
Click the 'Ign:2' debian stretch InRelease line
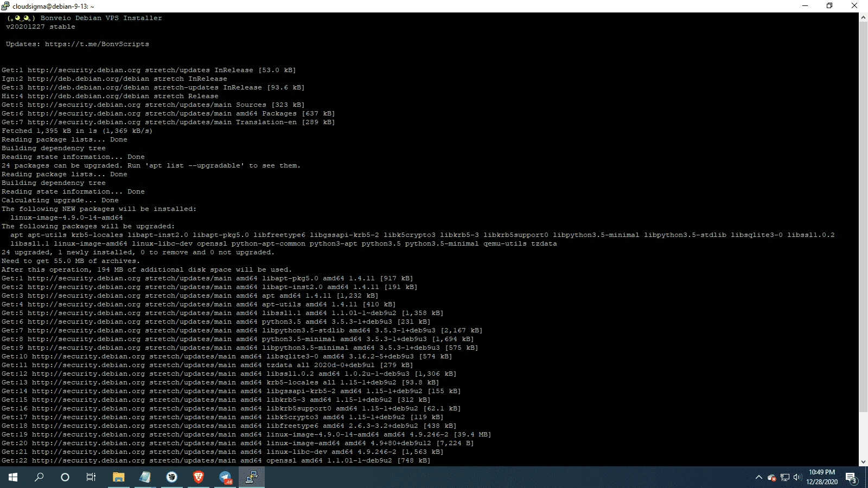point(114,79)
